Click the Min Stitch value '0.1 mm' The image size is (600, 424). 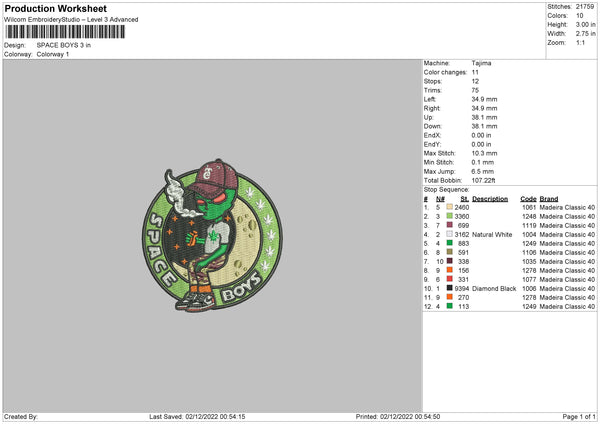tap(483, 162)
